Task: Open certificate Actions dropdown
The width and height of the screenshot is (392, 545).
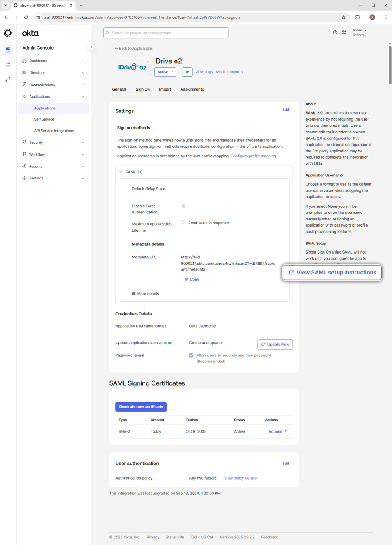Action: [x=277, y=432]
